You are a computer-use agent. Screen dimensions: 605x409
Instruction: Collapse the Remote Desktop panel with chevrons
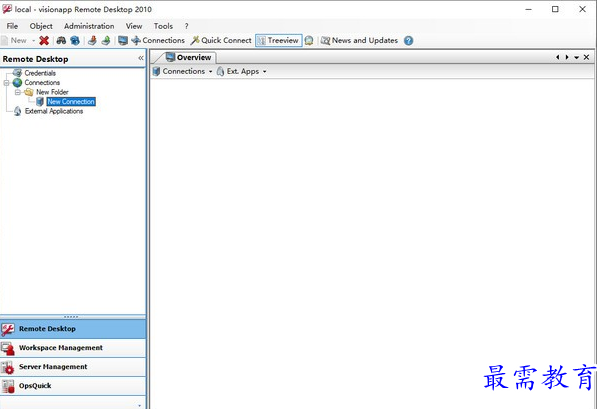(141, 58)
